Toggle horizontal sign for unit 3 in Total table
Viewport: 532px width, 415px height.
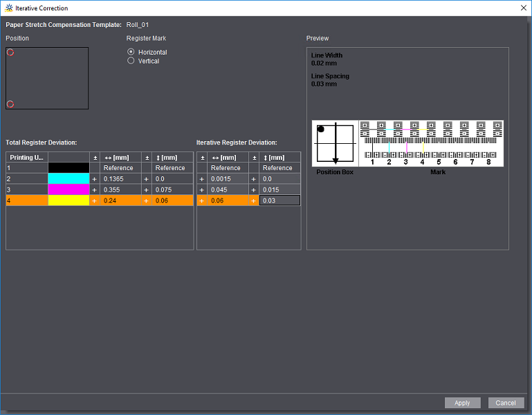[x=95, y=190]
